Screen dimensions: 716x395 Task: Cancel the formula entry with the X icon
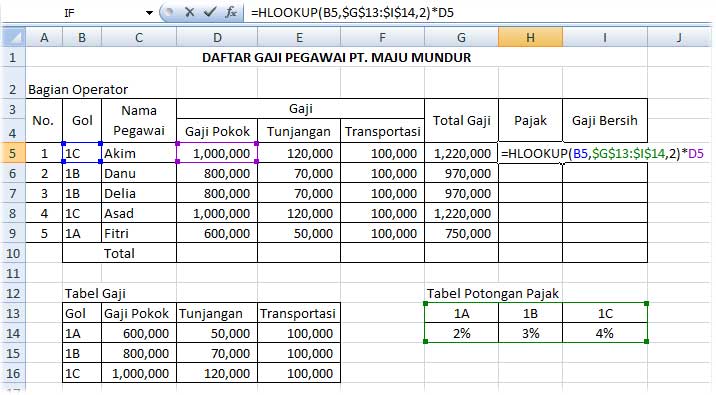pyautogui.click(x=190, y=12)
